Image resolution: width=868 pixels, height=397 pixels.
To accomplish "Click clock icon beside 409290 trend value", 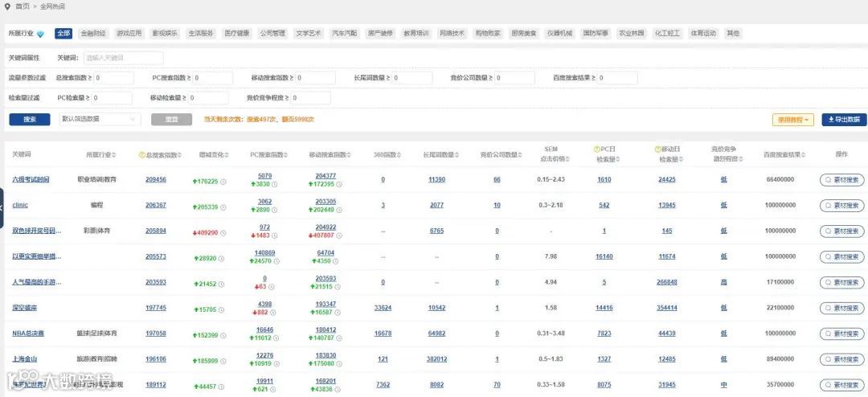I will pyautogui.click(x=222, y=232).
